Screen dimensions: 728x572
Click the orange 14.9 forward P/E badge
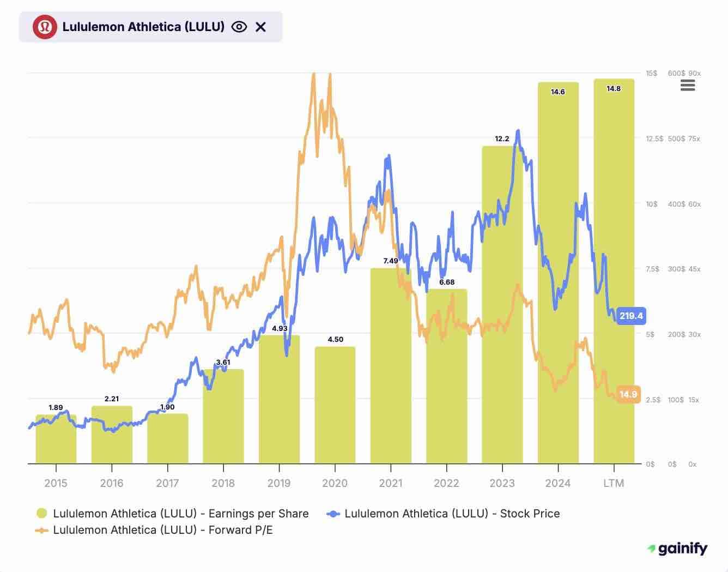628,394
